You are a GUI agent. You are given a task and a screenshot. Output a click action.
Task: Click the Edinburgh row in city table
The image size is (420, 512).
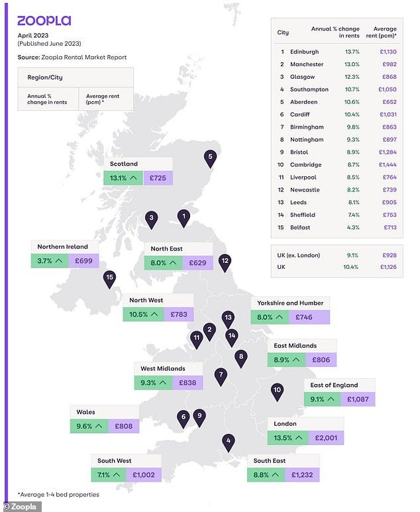(337, 51)
